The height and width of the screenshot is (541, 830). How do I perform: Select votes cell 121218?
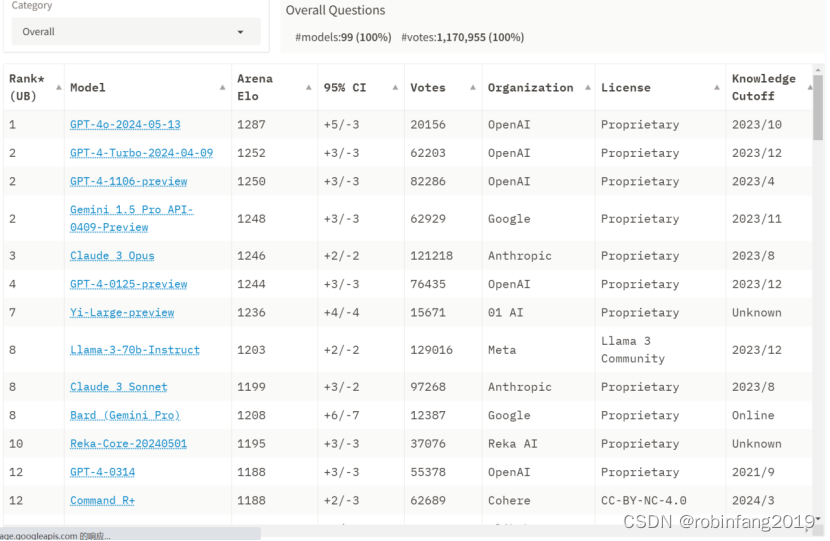[x=431, y=256]
